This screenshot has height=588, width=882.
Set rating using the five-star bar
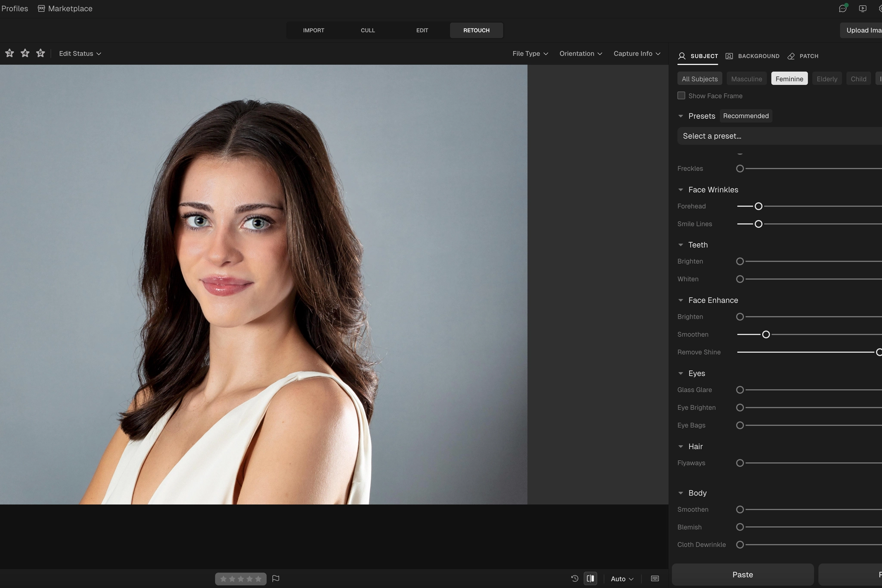click(x=241, y=579)
